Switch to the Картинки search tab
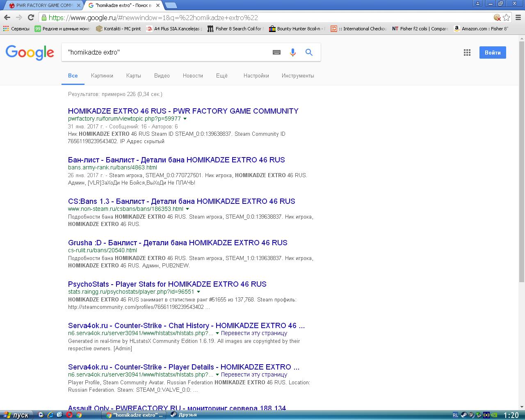The image size is (525, 420). point(102,75)
